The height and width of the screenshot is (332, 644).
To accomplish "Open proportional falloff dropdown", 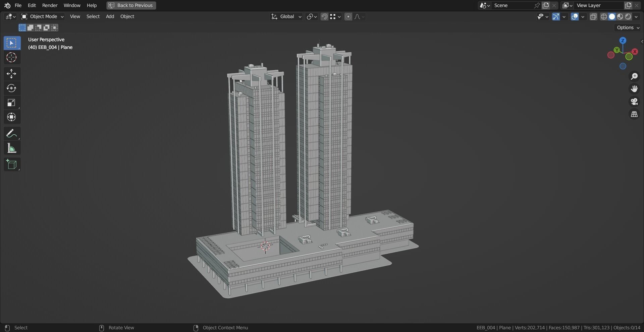I will tap(359, 16).
